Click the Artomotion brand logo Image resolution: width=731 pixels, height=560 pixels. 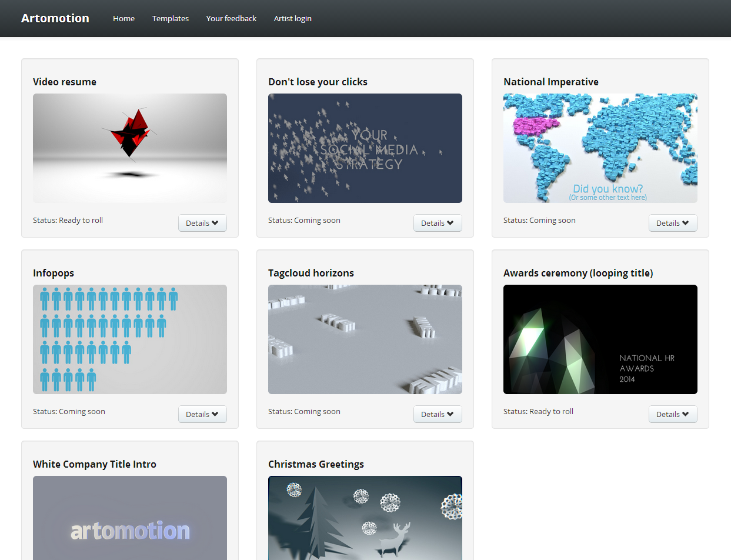click(55, 18)
